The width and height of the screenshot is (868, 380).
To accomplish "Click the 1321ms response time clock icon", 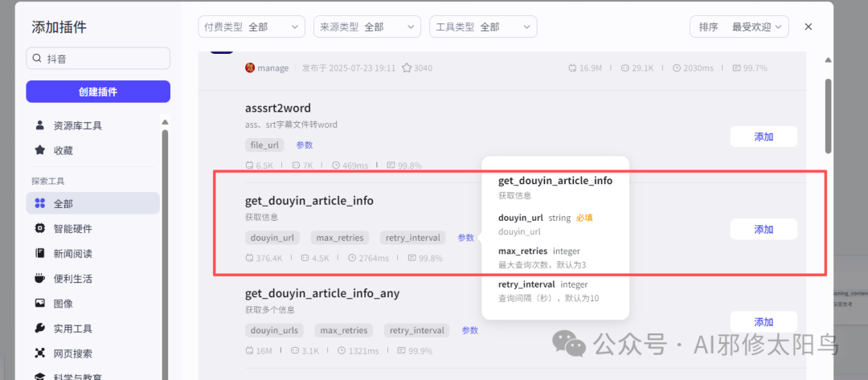I will coord(342,351).
